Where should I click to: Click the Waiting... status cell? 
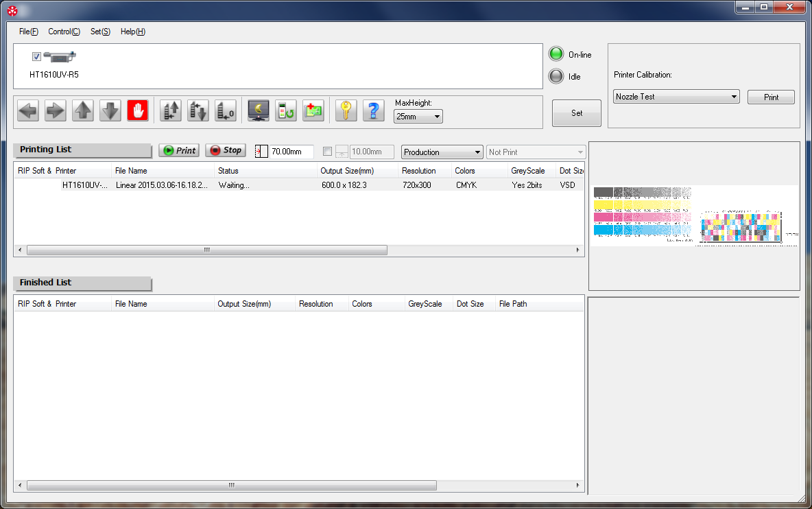click(x=234, y=185)
